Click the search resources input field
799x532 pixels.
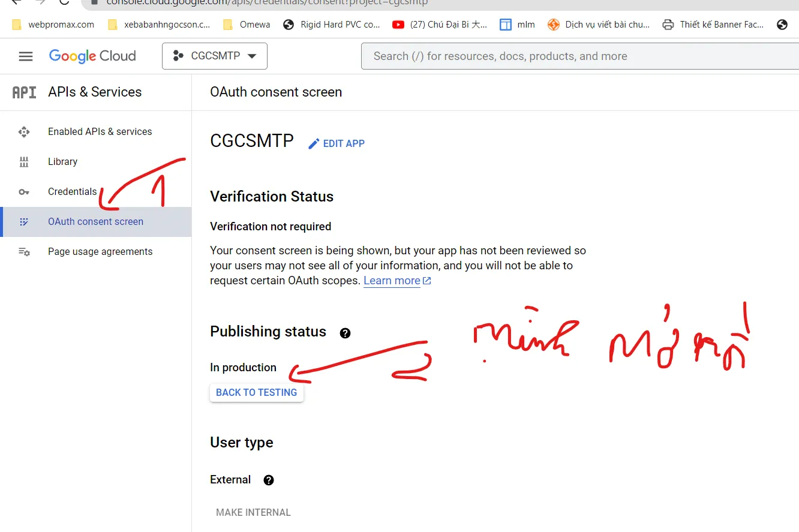pyautogui.click(x=540, y=56)
